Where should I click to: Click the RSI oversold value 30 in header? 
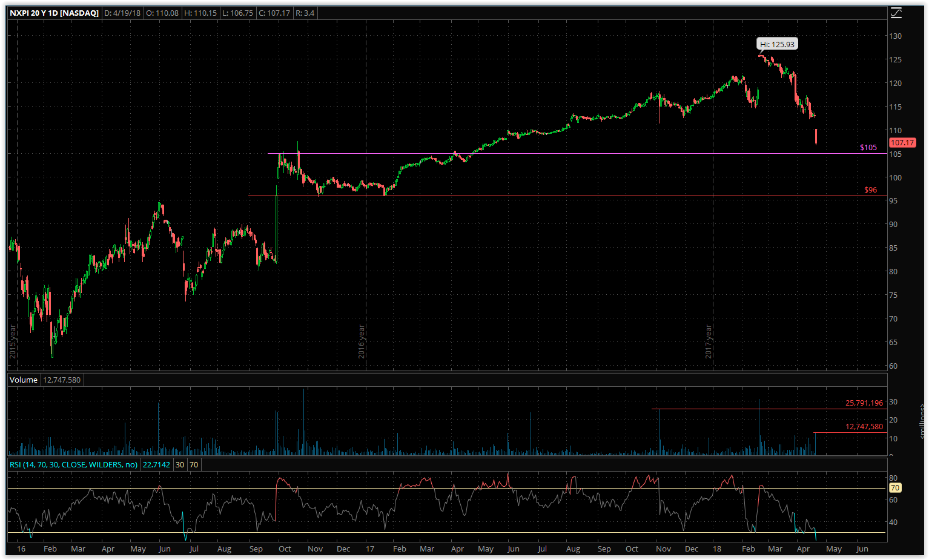click(x=180, y=464)
